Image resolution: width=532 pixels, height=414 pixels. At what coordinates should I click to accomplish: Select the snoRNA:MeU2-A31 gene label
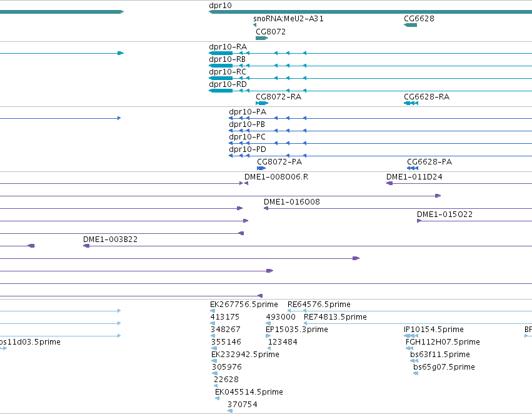pyautogui.click(x=288, y=19)
